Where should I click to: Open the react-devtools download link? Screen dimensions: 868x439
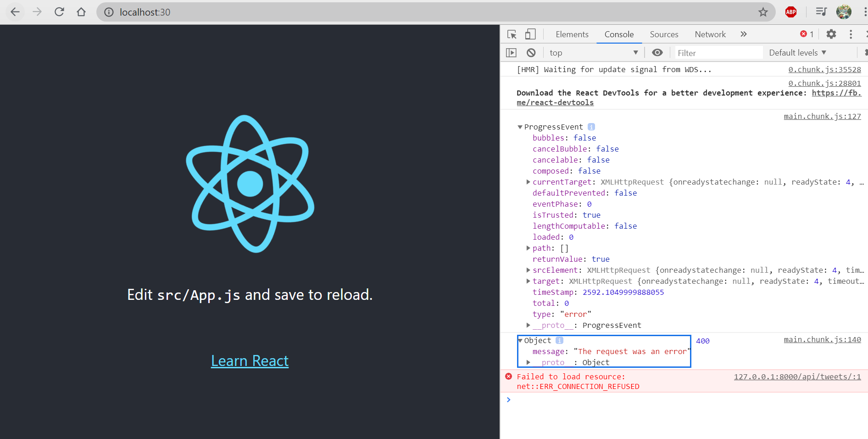[x=555, y=102]
